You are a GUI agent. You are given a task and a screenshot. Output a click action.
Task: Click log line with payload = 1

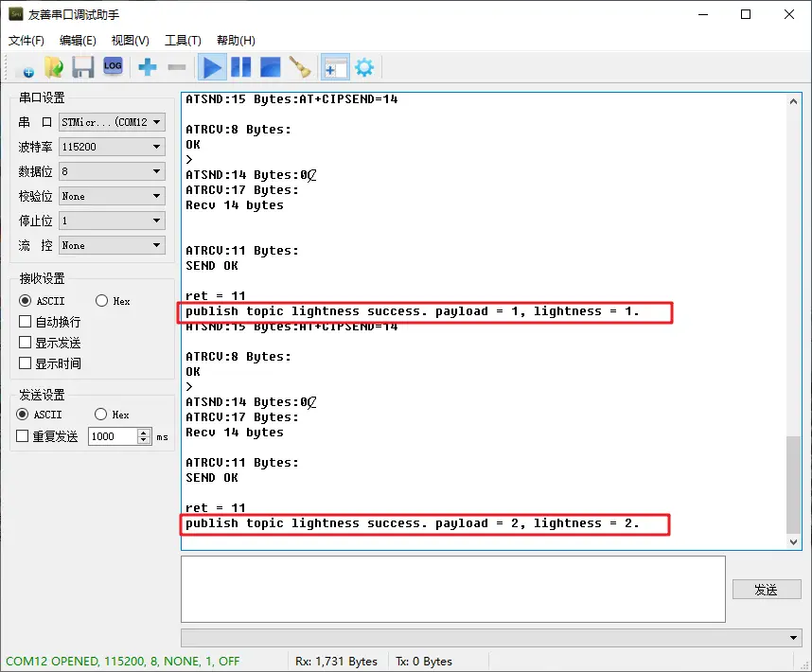[x=413, y=311]
